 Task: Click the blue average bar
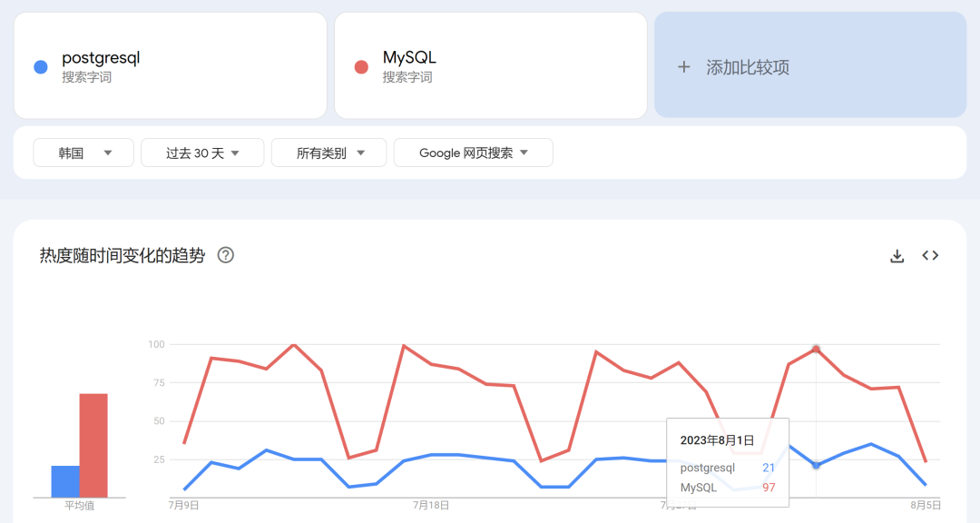tap(65, 482)
